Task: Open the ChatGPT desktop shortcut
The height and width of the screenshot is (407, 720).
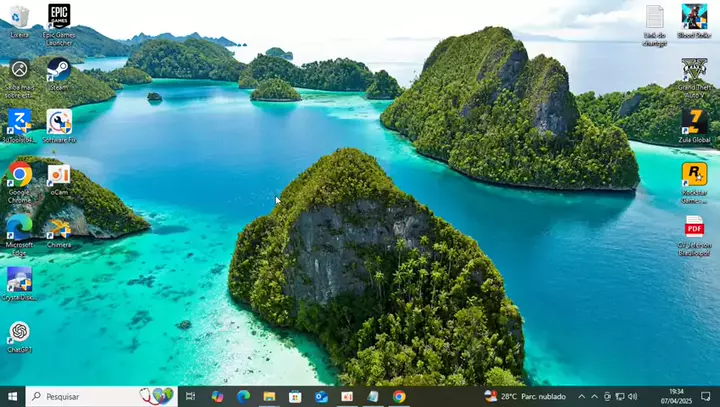Action: [19, 332]
